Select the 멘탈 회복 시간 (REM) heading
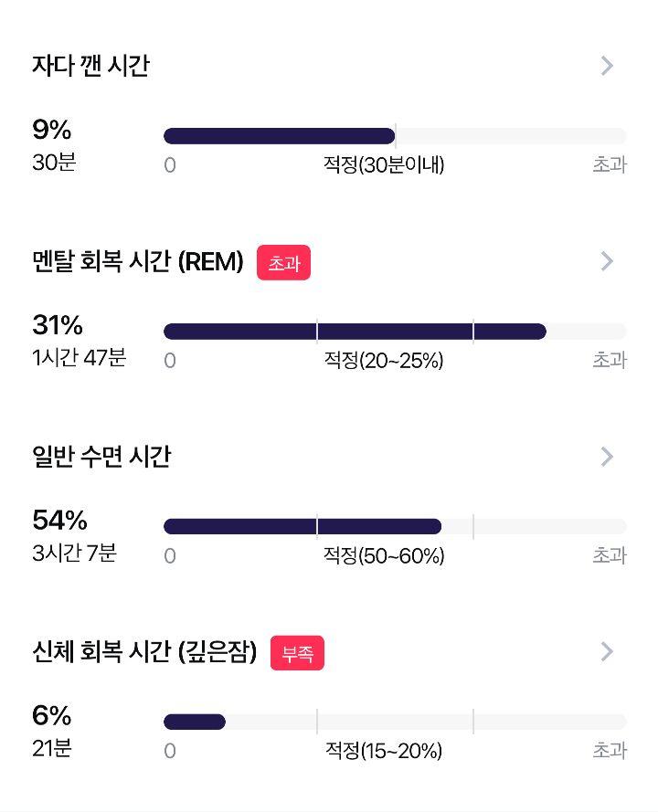Image resolution: width=658 pixels, height=812 pixels. (138, 261)
